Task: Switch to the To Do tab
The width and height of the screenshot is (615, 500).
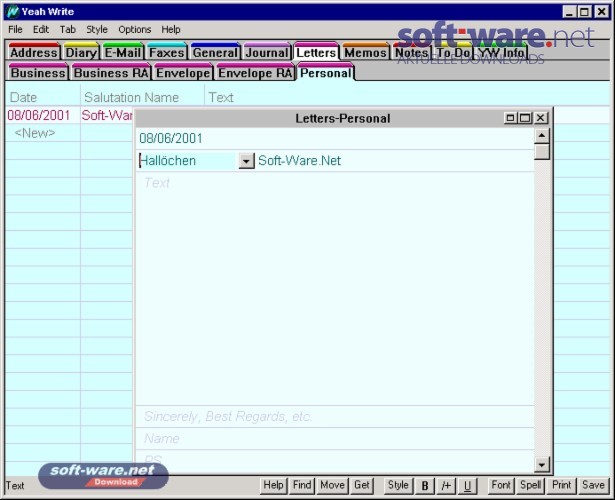Action: point(453,52)
